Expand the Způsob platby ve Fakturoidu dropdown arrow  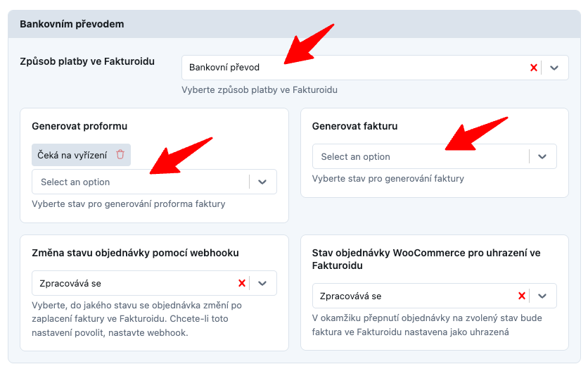[x=554, y=68]
